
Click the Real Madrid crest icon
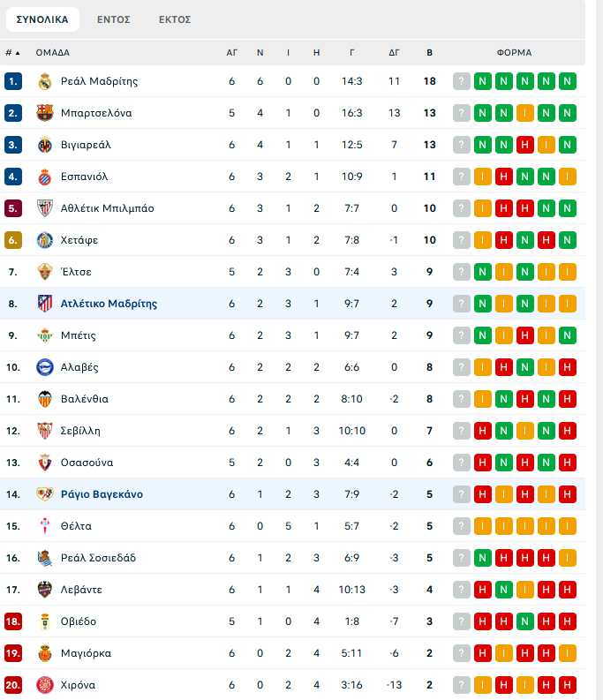tap(45, 81)
